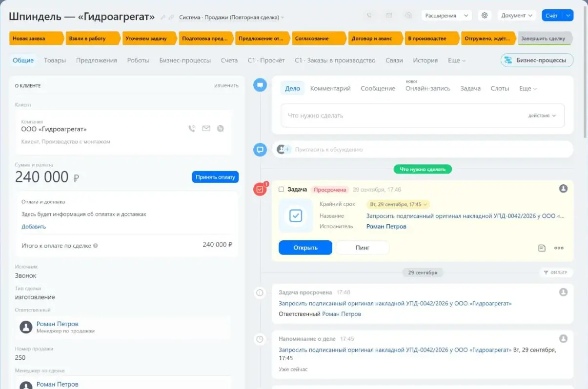Tick the Задача completion checkbox
The width and height of the screenshot is (588, 389).
(281, 190)
